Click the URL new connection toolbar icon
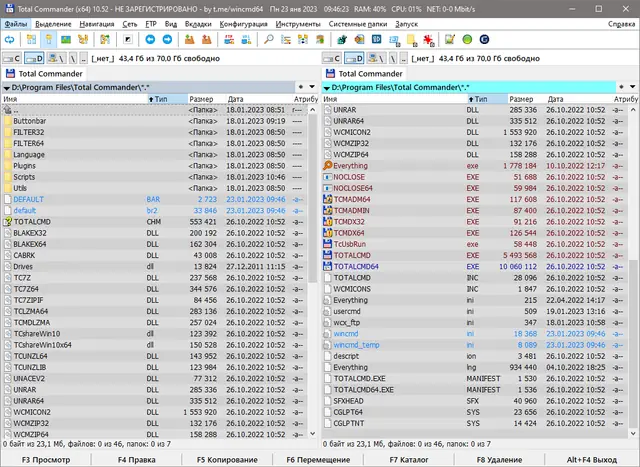This screenshot has height=467, width=640. pos(246,40)
